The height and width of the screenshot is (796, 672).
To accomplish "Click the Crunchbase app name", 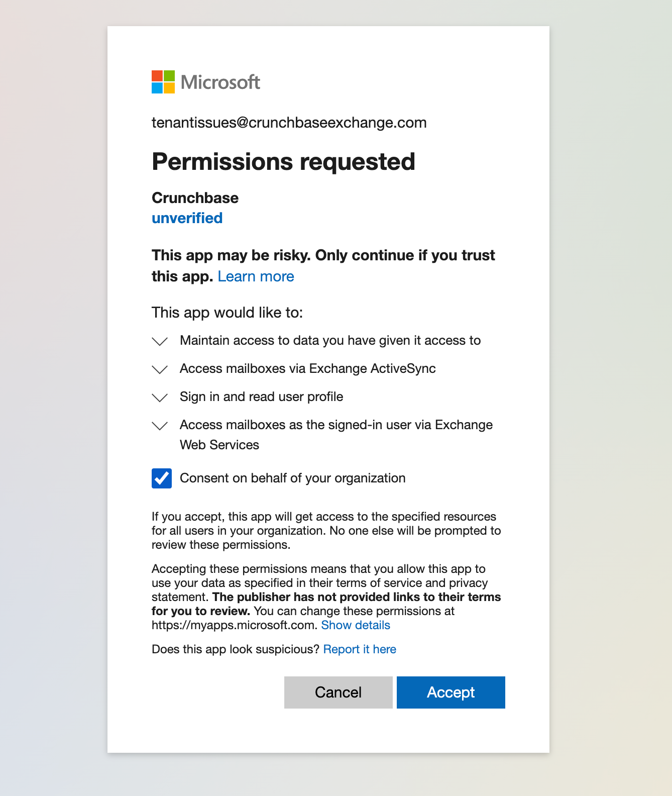I will (x=195, y=197).
